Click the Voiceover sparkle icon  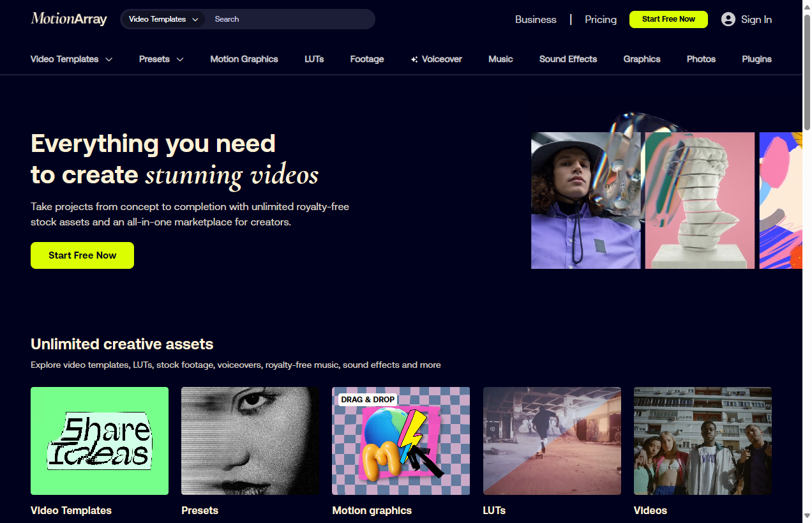pos(414,59)
